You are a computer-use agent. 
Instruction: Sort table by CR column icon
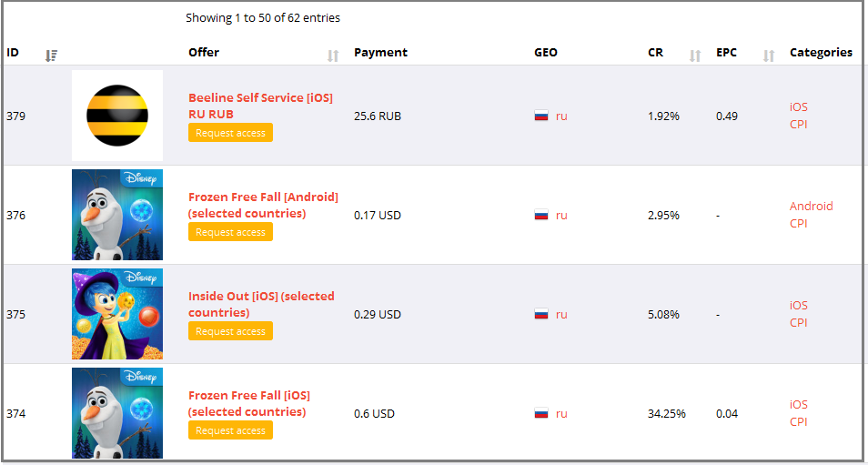tap(695, 56)
